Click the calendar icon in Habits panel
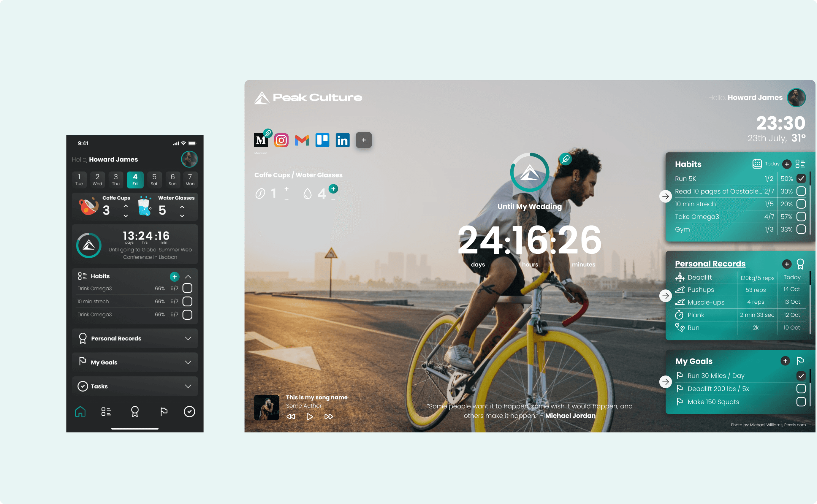Image resolution: width=817 pixels, height=504 pixels. [x=757, y=164]
